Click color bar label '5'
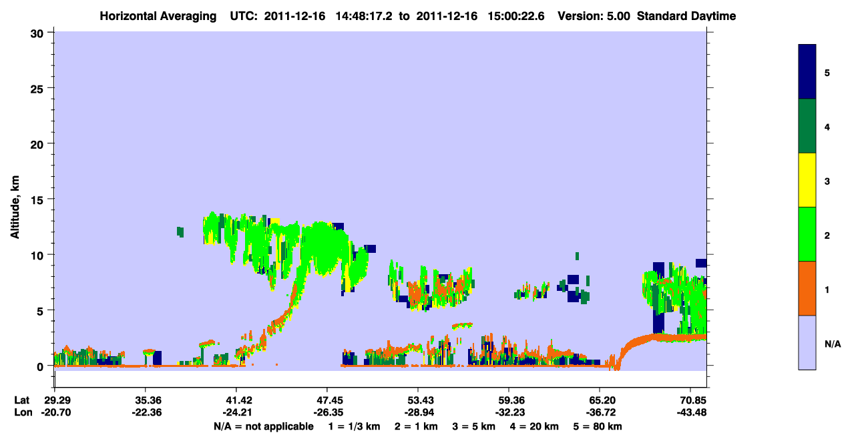 tap(827, 73)
